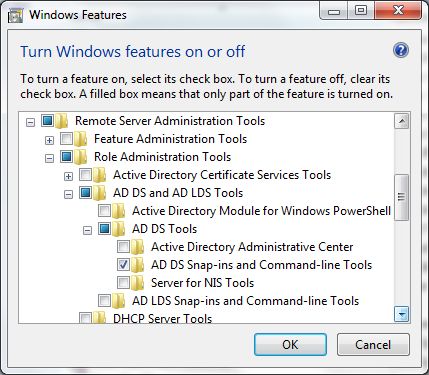Image resolution: width=429 pixels, height=375 pixels.
Task: Click the Server for NIS Tools folder icon
Action: point(138,283)
